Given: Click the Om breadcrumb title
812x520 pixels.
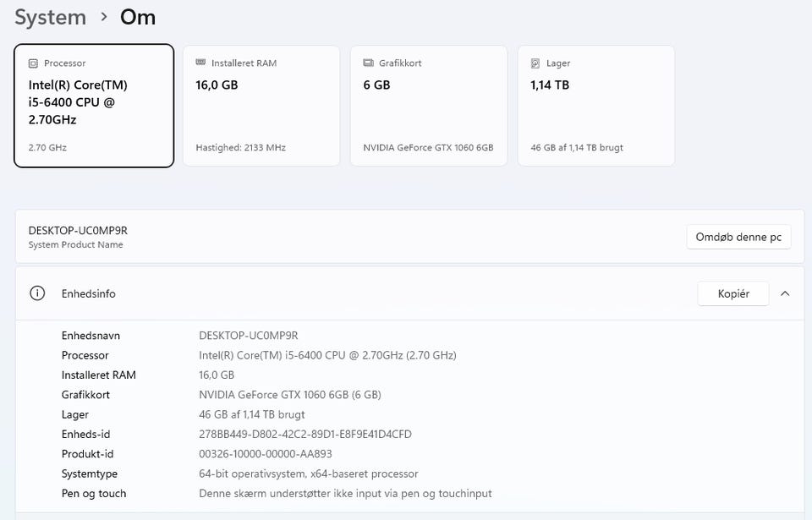Looking at the screenshot, I should click(x=138, y=17).
